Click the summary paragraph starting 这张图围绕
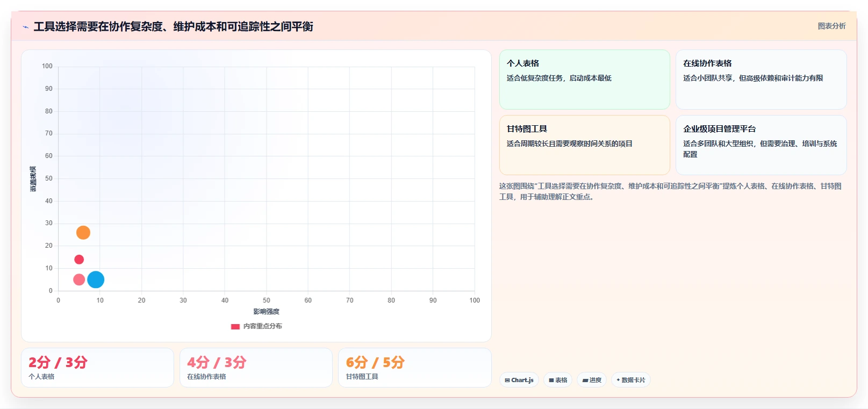This screenshot has width=868, height=409. click(x=670, y=191)
